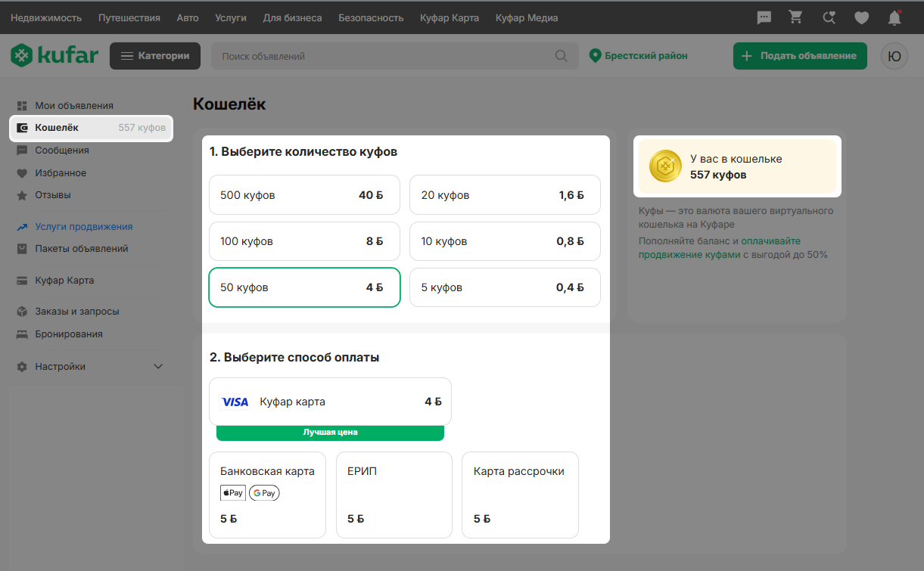Image resolution: width=924 pixels, height=571 pixels.
Task: Open Безопасность in top menu
Action: click(x=371, y=17)
